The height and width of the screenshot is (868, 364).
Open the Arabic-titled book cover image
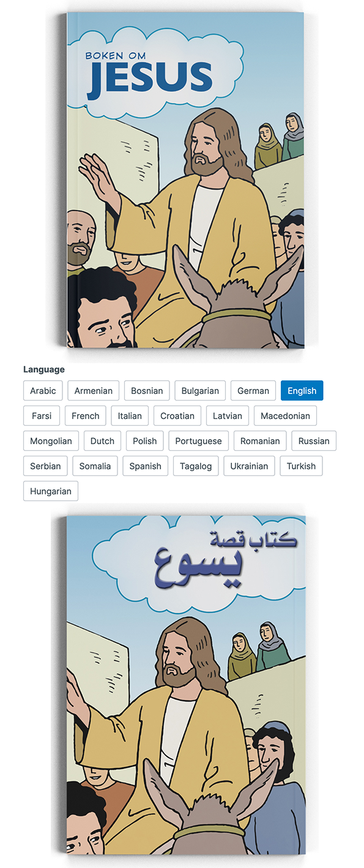point(185,685)
